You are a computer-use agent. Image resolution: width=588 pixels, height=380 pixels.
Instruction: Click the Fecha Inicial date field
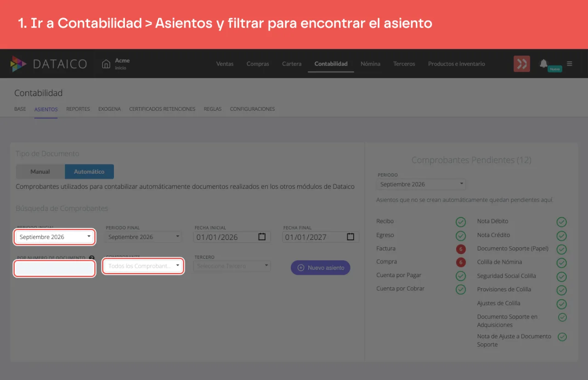coord(232,237)
